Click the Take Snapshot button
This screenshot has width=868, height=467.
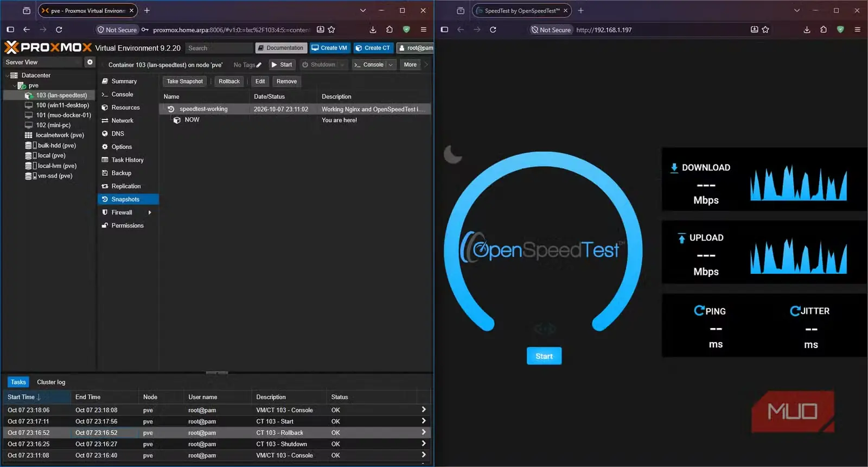[x=184, y=81]
